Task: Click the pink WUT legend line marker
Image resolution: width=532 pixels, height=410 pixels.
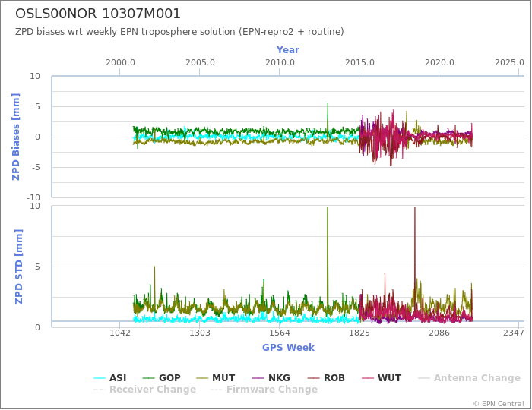Action: 368,378
